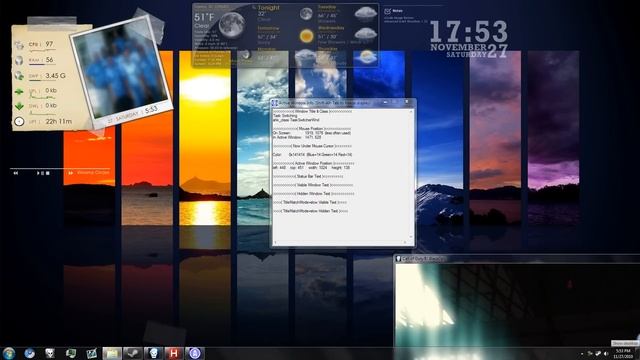640x360 pixels.
Task: Click the Active Window Info title bar icon
Action: pos(275,103)
